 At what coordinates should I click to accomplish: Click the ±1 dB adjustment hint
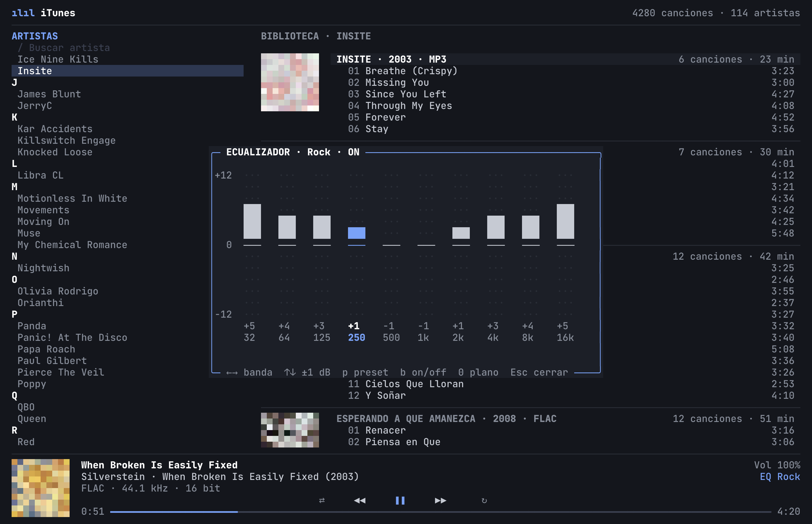pyautogui.click(x=307, y=373)
